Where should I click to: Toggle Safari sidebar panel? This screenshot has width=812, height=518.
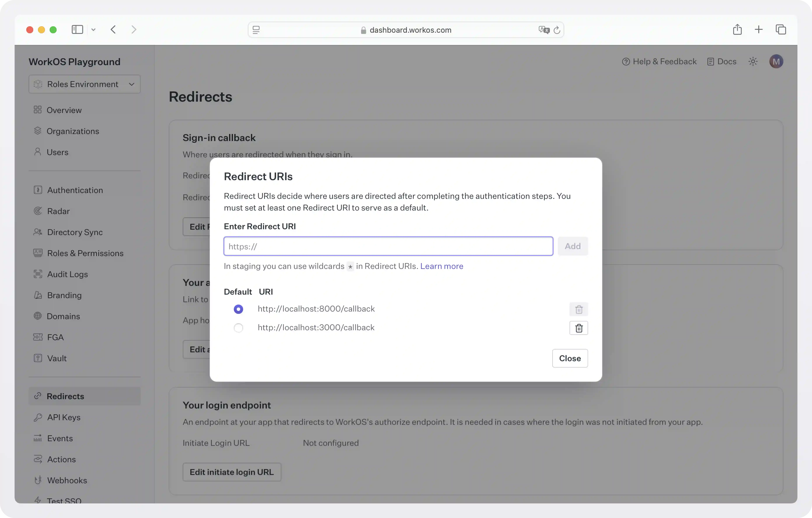coord(77,29)
